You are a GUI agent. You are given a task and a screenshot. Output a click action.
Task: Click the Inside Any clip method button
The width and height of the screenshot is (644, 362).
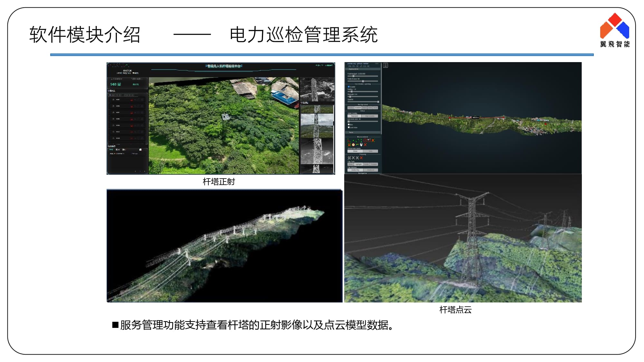[355, 170]
